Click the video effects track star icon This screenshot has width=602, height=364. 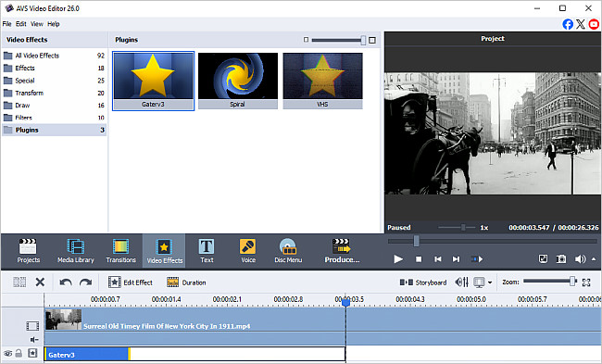(32, 353)
